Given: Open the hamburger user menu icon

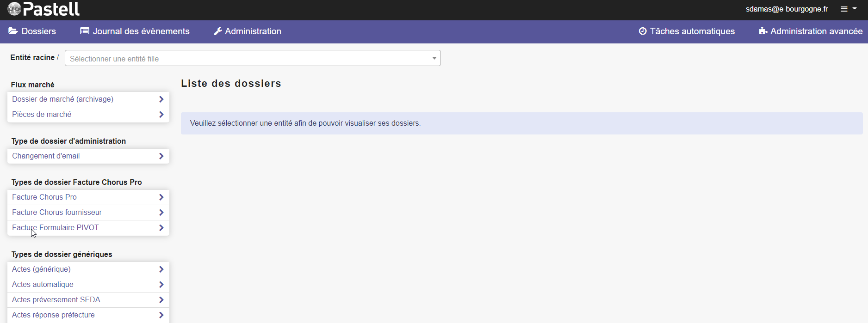Looking at the screenshot, I should pos(844,9).
